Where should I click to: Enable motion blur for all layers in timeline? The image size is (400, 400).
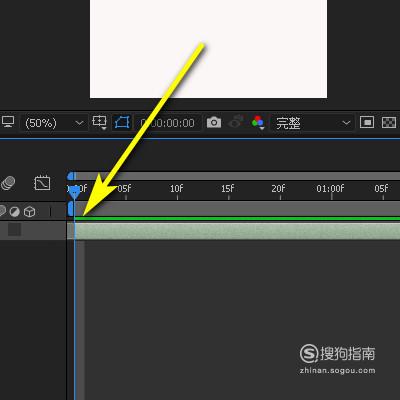point(8,183)
